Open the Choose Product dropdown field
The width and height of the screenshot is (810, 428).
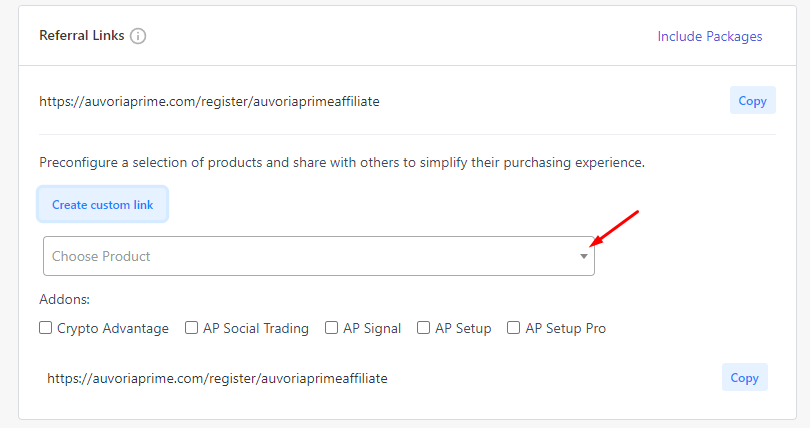319,256
